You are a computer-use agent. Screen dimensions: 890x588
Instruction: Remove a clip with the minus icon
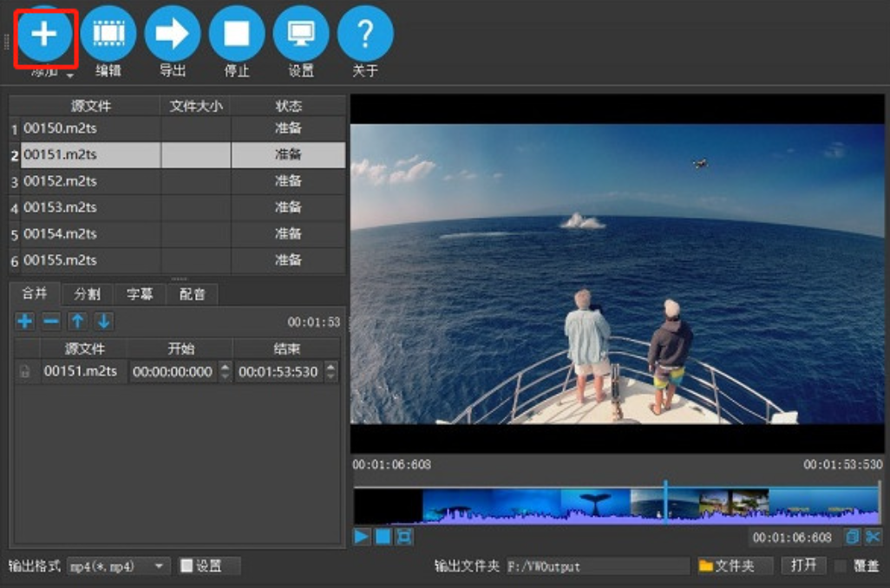(x=50, y=322)
